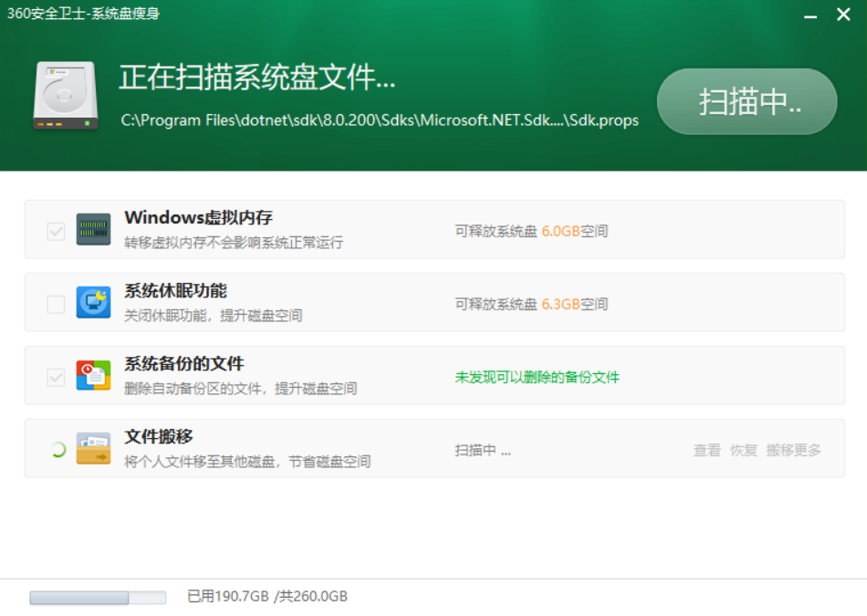Click the 系统休眠功能 title

[x=176, y=290]
